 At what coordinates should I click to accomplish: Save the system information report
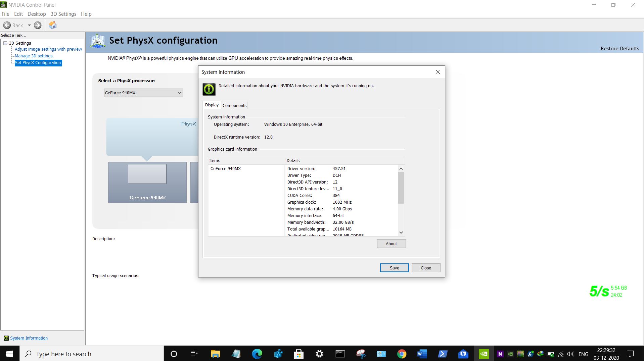pyautogui.click(x=394, y=267)
